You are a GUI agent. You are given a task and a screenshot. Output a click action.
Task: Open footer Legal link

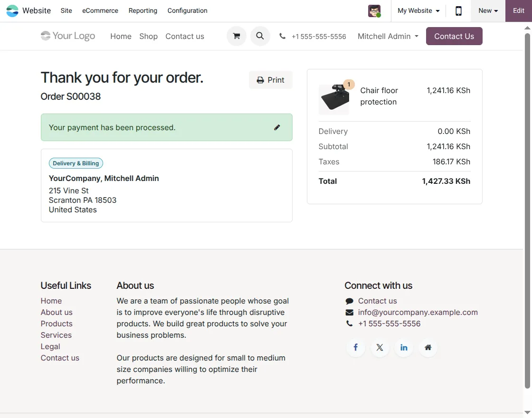coord(50,346)
